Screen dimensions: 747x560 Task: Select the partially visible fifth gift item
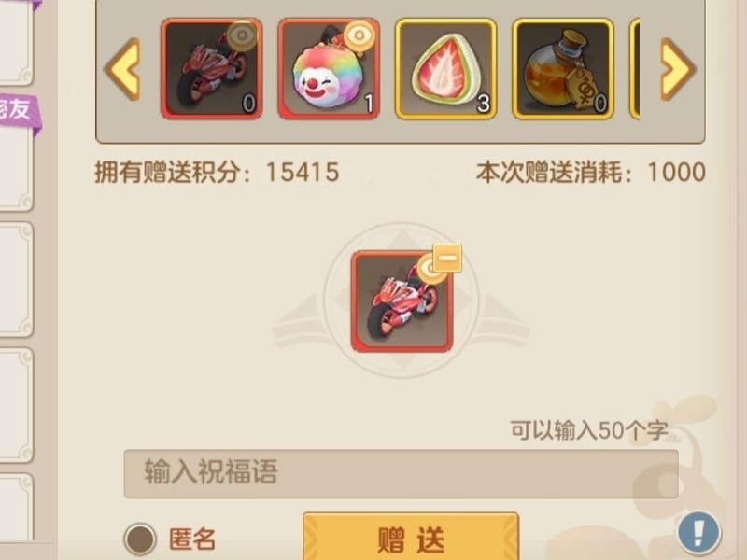635,69
